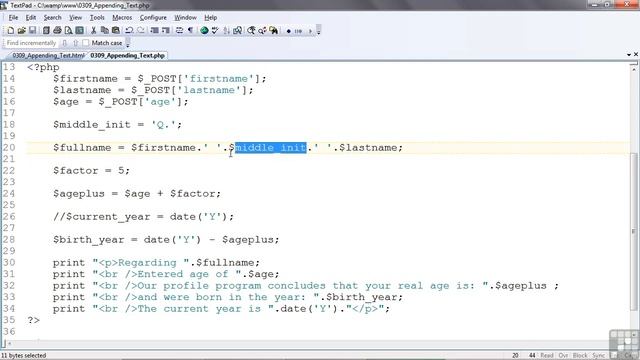
Task: Click the "<?php" opening tag on line 13
Action: [x=43, y=67]
